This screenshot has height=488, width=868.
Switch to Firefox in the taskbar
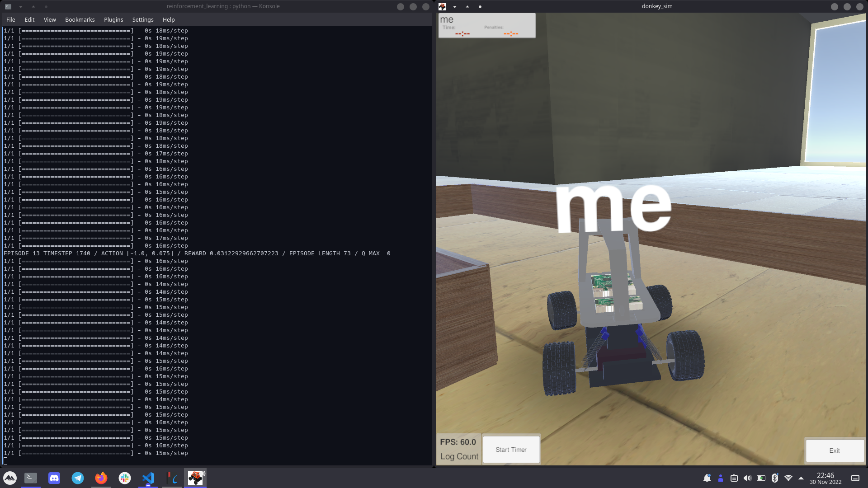(x=101, y=478)
